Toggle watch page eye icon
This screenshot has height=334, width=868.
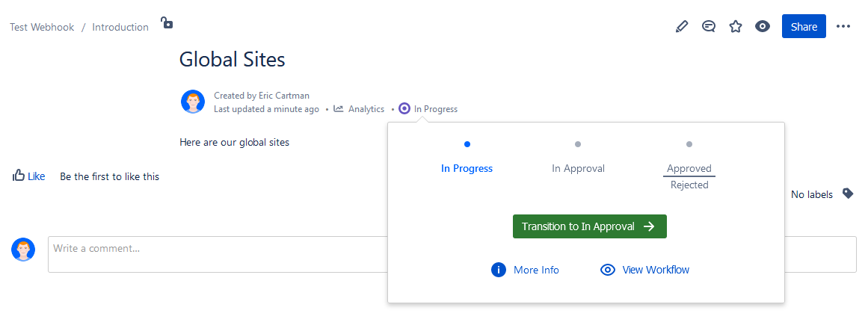(x=763, y=27)
